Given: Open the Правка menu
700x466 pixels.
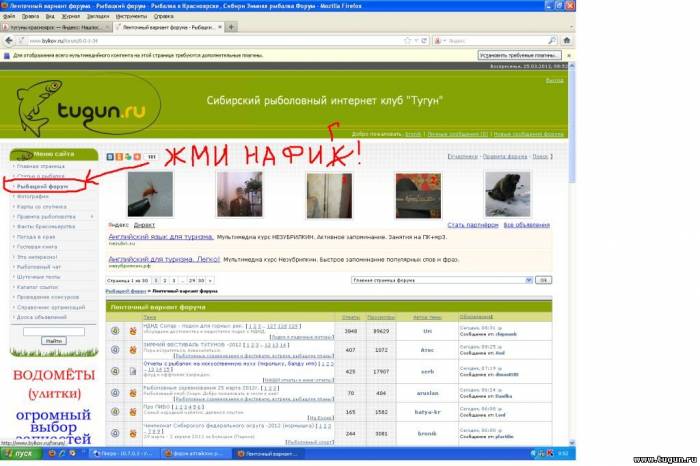Looking at the screenshot, I should click(30, 16).
